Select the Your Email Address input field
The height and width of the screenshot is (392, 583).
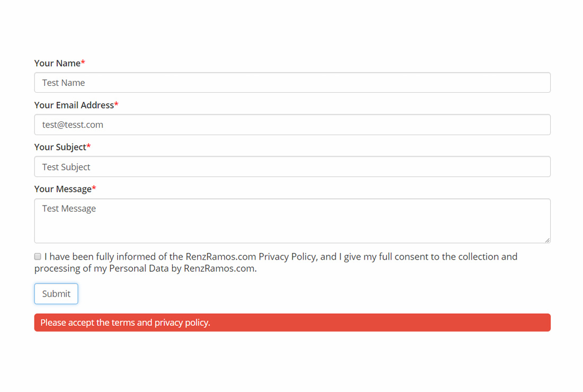(292, 124)
